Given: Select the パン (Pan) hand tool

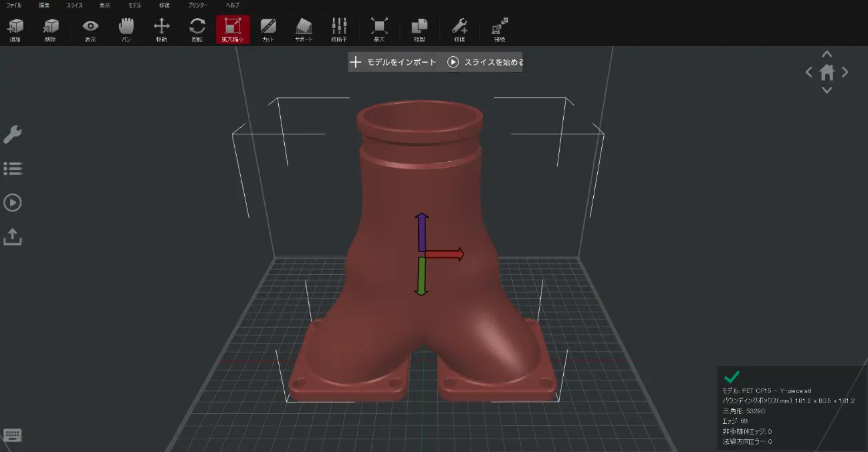Looking at the screenshot, I should point(126,29).
